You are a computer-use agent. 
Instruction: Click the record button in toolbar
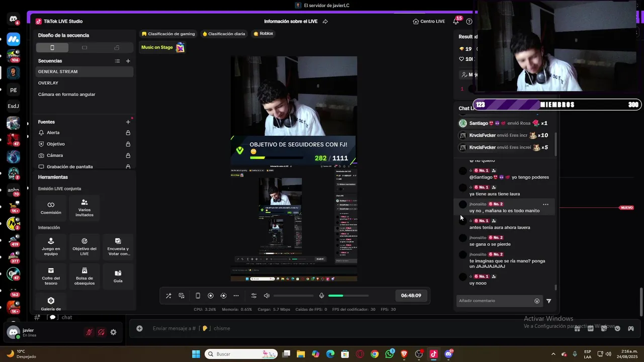click(211, 296)
